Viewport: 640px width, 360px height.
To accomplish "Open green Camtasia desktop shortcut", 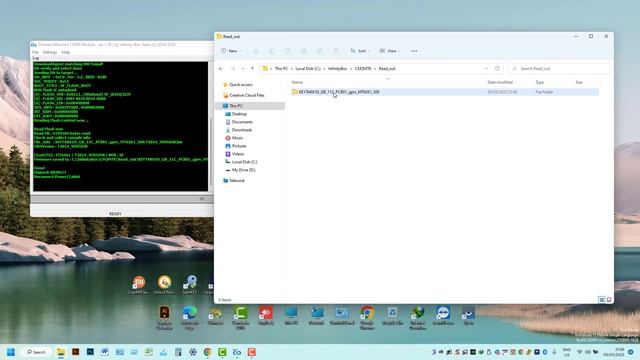I will click(240, 313).
